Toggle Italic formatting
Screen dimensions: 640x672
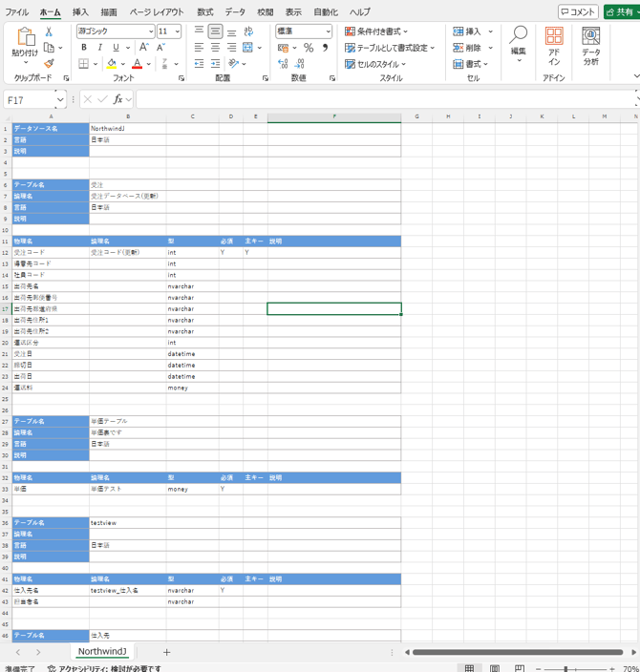pyautogui.click(x=100, y=48)
